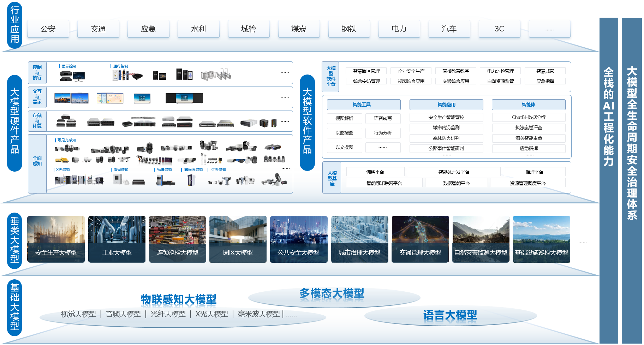This screenshot has width=644, height=345.
Task: Open the 安全生产智能管控 box
Action: click(x=446, y=117)
